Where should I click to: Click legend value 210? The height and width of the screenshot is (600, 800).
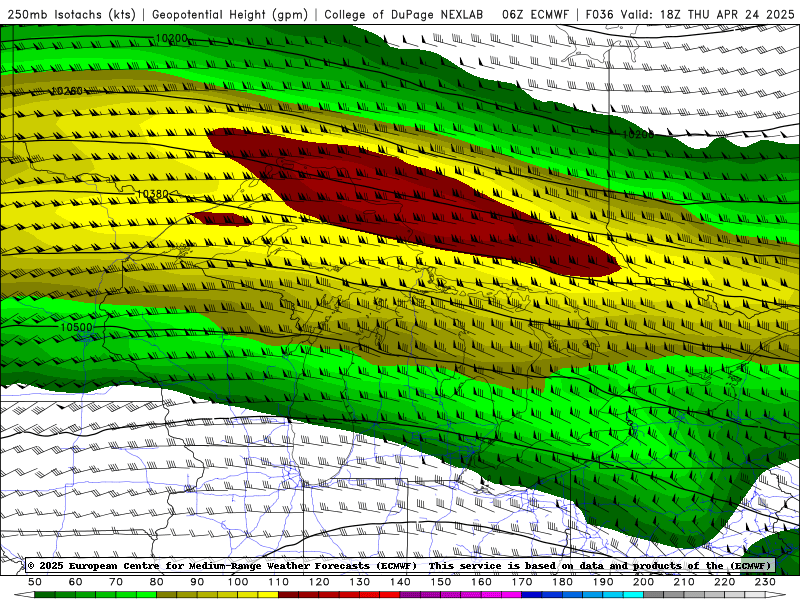(684, 582)
